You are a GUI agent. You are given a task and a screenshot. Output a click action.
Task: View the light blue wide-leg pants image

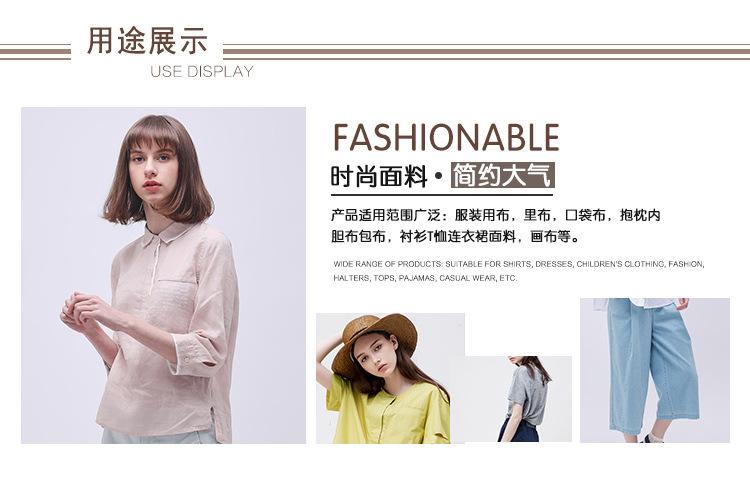[655, 370]
